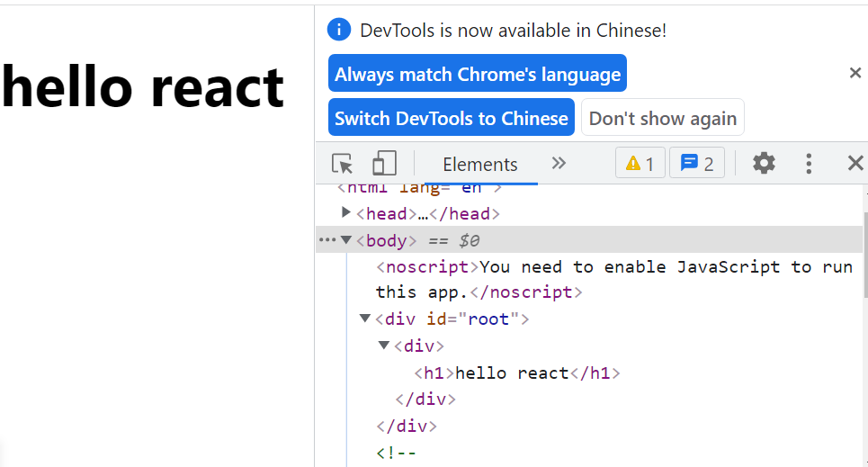Image resolution: width=868 pixels, height=467 pixels.
Task: Open the warnings counter showing 1
Action: (x=640, y=164)
